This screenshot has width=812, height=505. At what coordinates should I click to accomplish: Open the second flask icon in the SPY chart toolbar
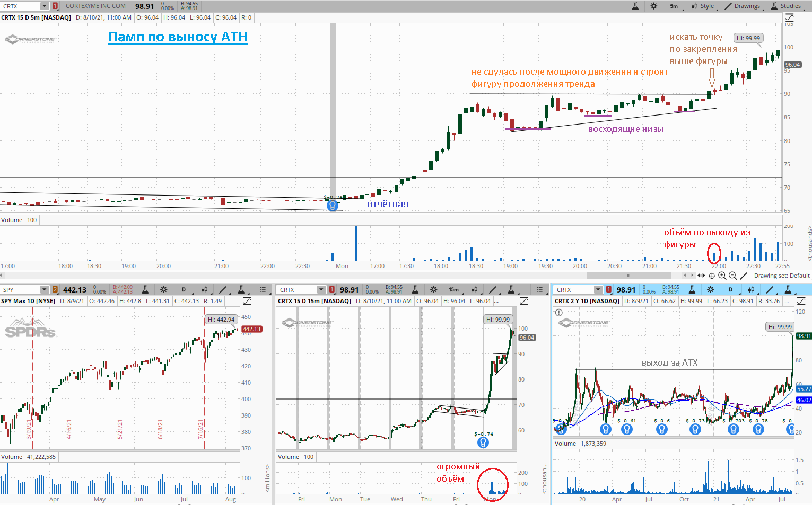click(241, 290)
